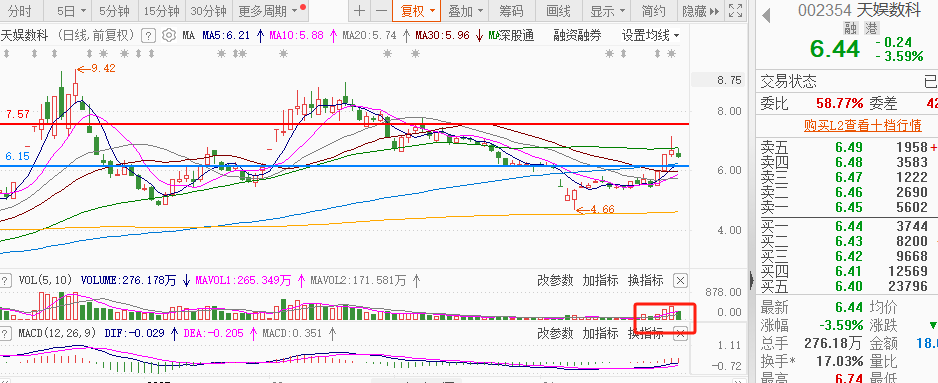938x383 pixels.
Task: Open help icon beside 天娱数科 chart title
Action: coord(148,35)
